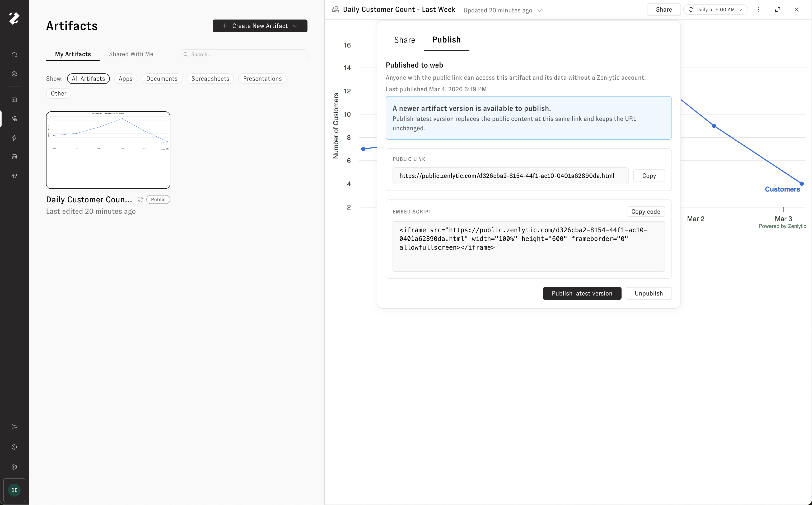This screenshot has width=812, height=505.
Task: Switch to Shared With Me tab
Action: coord(131,54)
